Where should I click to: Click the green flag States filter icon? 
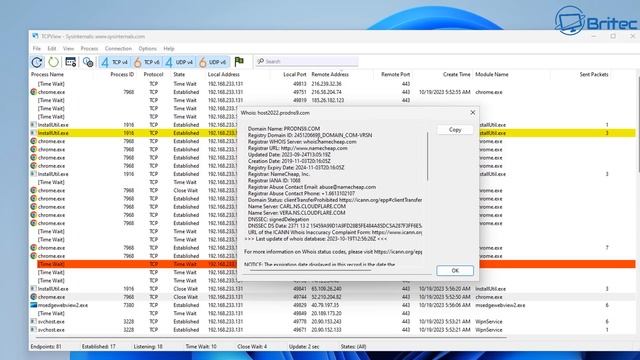(x=239, y=62)
